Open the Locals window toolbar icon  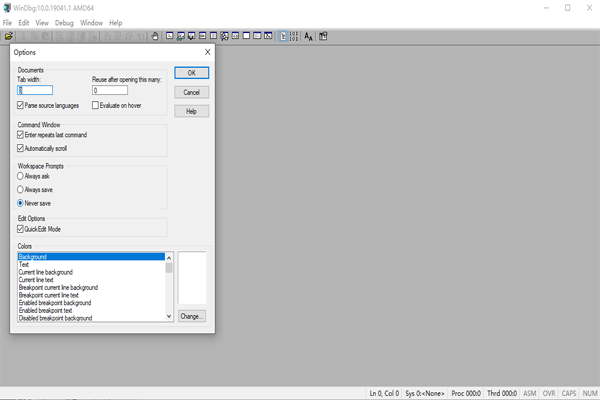pyautogui.click(x=191, y=36)
